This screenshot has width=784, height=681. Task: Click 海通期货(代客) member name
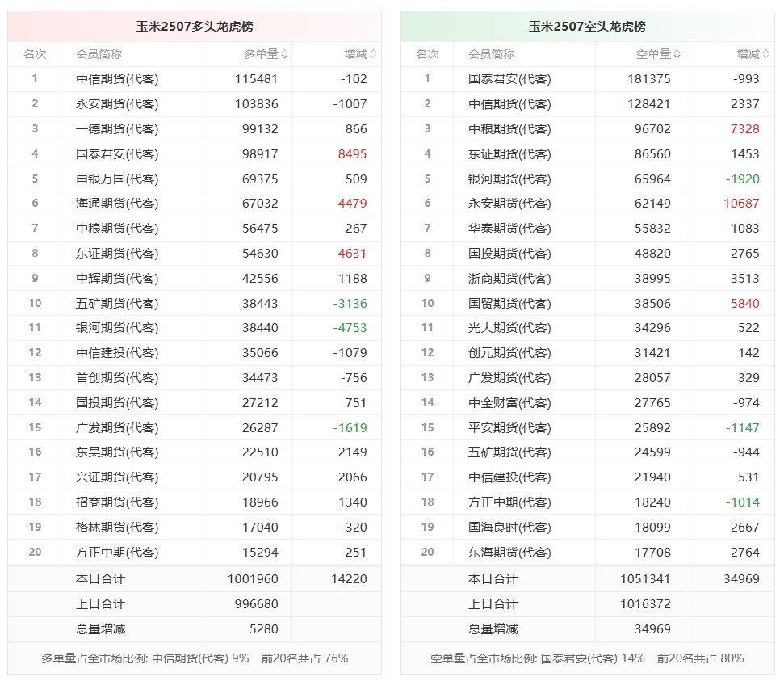[x=117, y=204]
